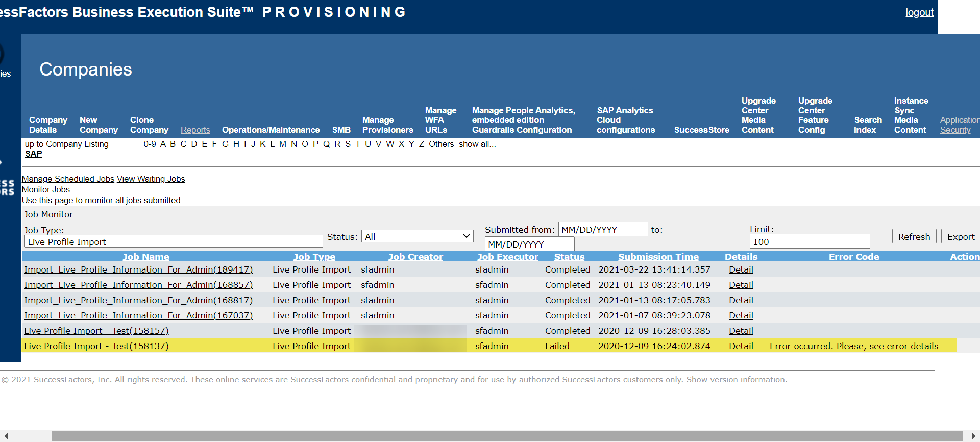Filter companies by 0-9
This screenshot has height=442, width=980.
click(x=150, y=144)
